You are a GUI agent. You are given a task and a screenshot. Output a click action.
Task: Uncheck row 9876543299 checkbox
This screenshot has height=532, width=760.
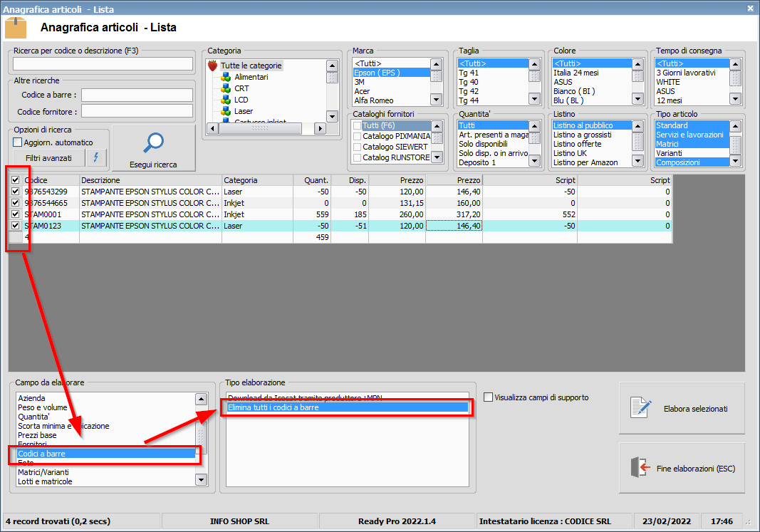pos(16,192)
